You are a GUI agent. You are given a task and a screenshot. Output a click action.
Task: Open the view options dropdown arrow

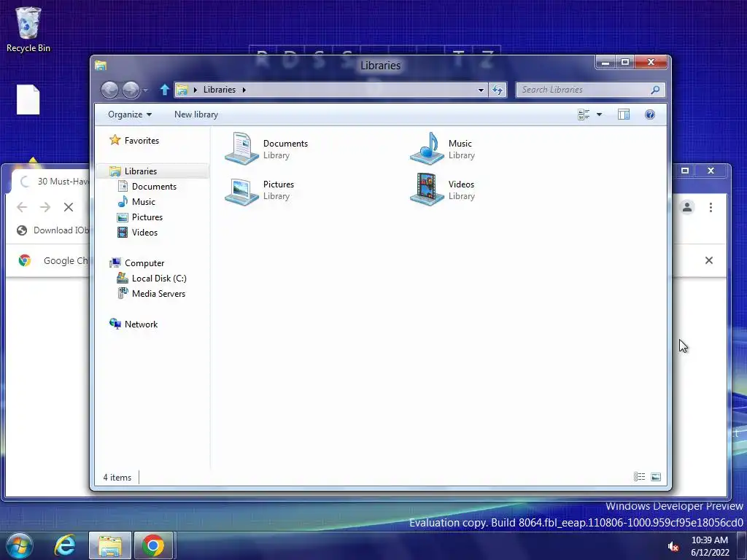tap(600, 114)
